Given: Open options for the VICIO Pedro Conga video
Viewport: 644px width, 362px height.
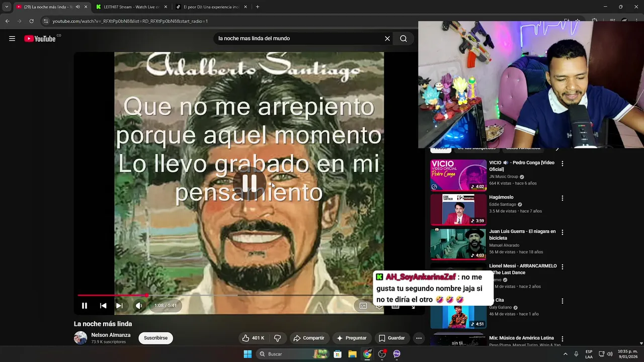Looking at the screenshot, I should pyautogui.click(x=562, y=163).
